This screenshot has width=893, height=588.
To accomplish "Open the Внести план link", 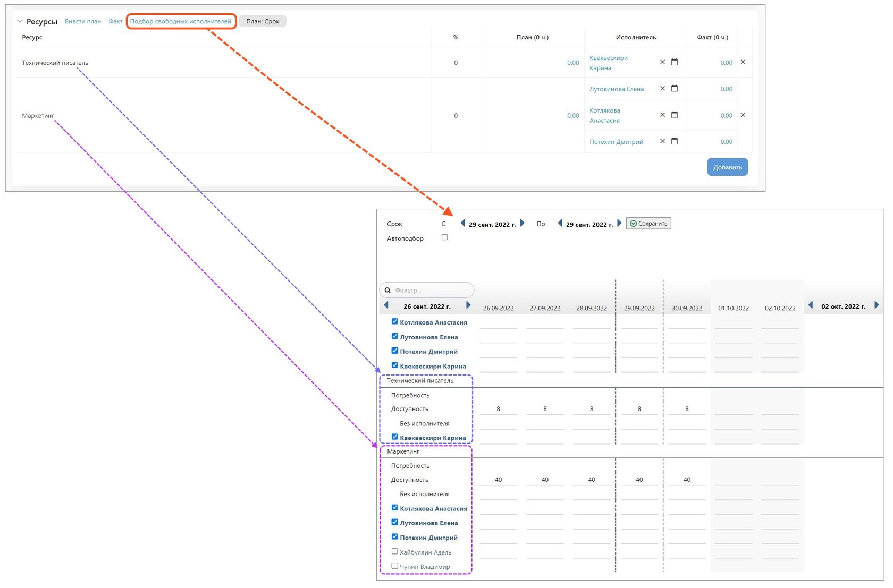I will [x=83, y=21].
